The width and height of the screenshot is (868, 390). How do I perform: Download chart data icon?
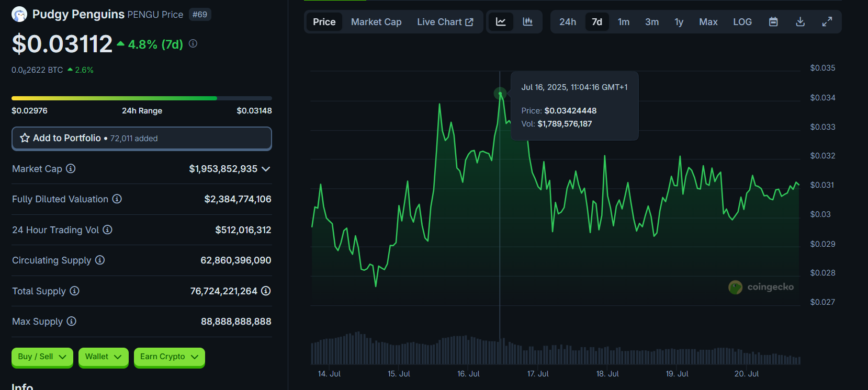click(x=800, y=22)
